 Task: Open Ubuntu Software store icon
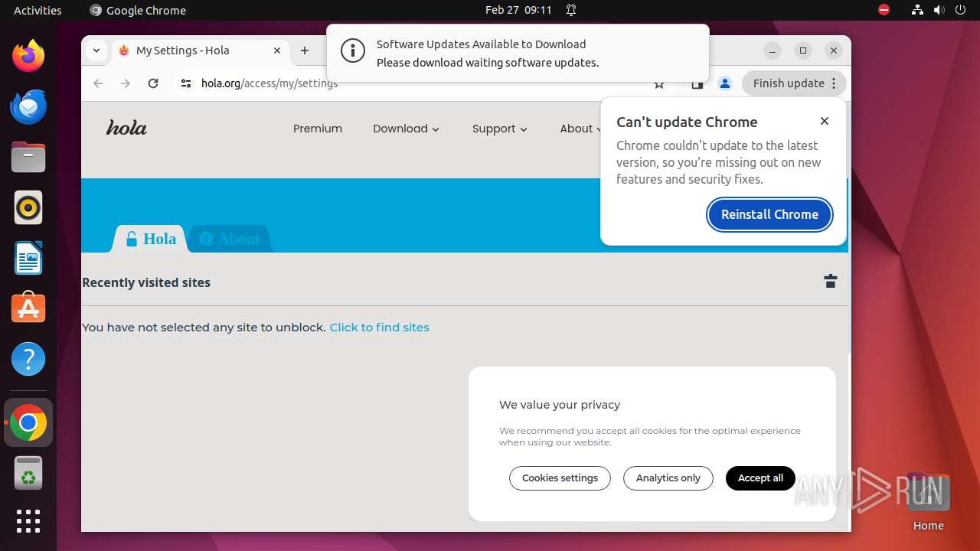click(x=28, y=308)
